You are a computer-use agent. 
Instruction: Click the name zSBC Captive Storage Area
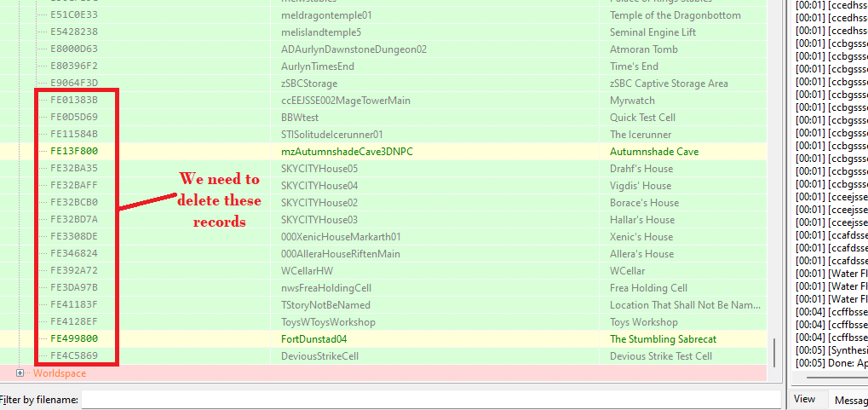[x=669, y=84]
